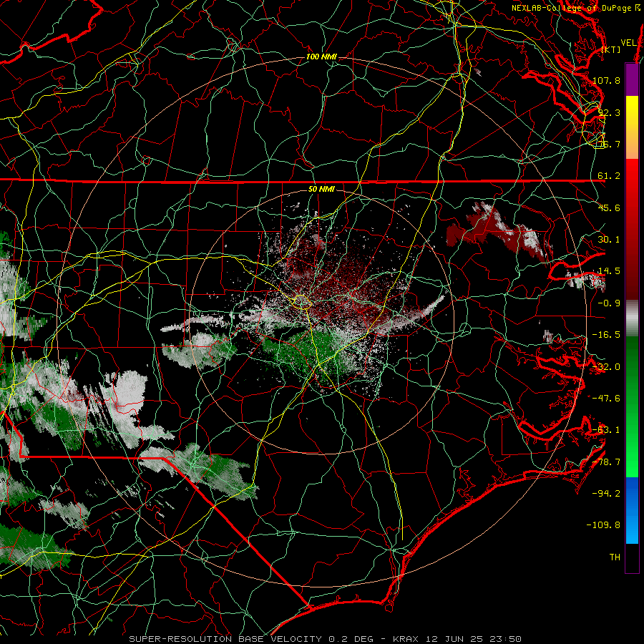Screen dimensions: 644x644
Task: Click the 61.2 velocity scale value
Action: pos(609,176)
